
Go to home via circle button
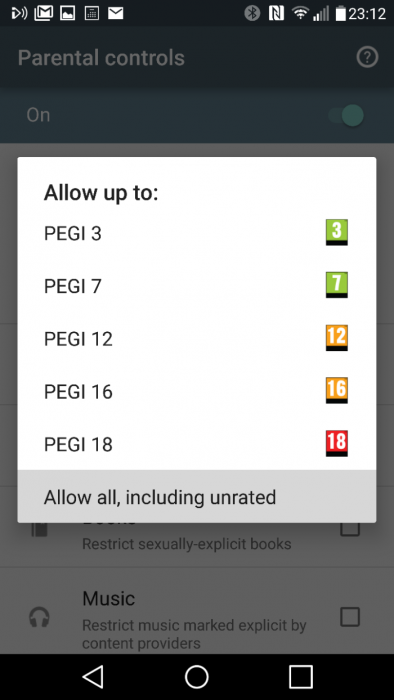click(197, 677)
